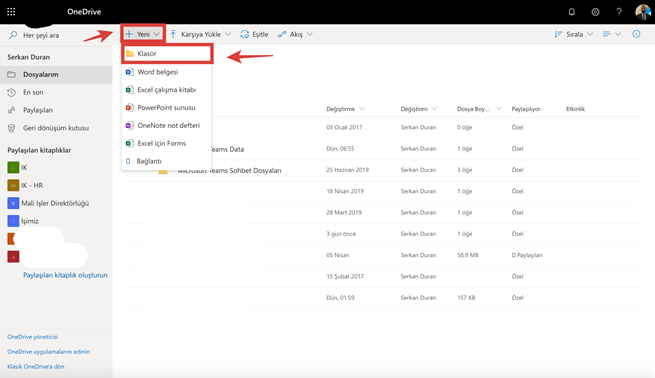
Task: Open the Değiştirme column sort dropdown
Action: [362, 109]
